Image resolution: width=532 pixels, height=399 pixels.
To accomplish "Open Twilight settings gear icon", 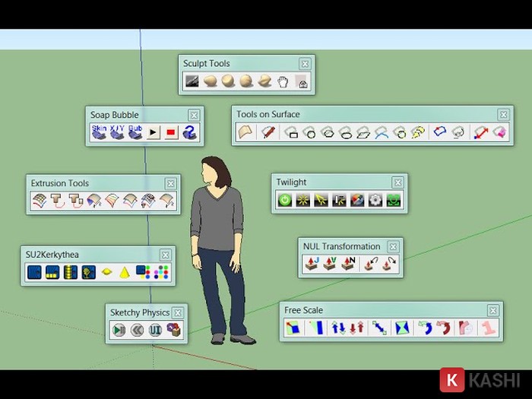I will click(375, 200).
